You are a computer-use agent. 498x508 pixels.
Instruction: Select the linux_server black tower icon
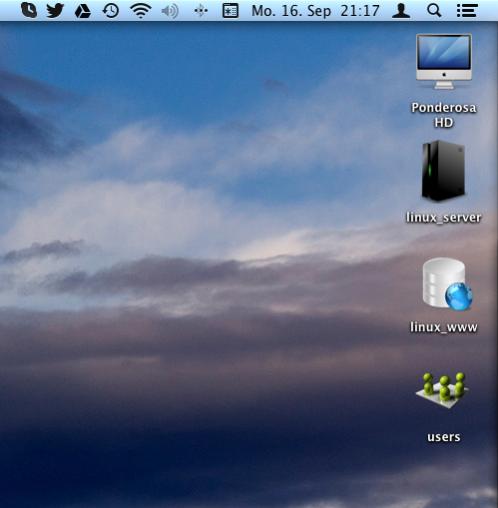coord(443,171)
